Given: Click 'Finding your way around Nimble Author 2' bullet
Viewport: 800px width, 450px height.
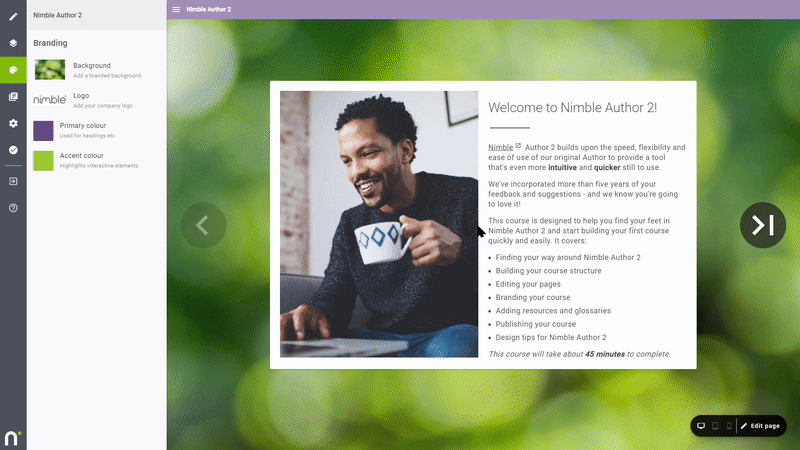Looking at the screenshot, I should click(568, 257).
